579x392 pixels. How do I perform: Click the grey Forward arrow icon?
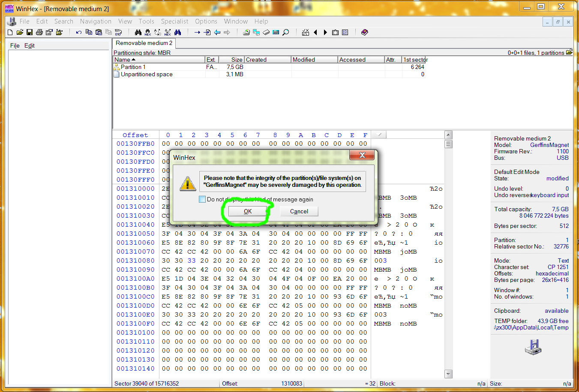(227, 32)
